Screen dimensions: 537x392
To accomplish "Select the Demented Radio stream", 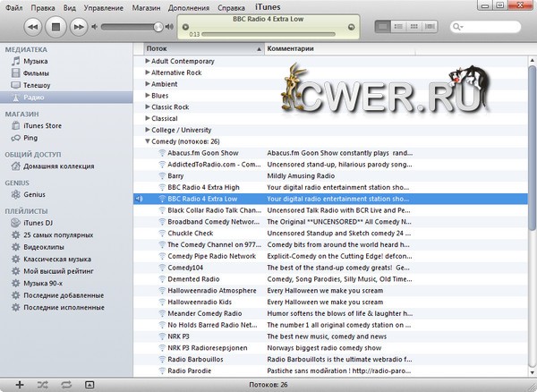I will [330, 279].
